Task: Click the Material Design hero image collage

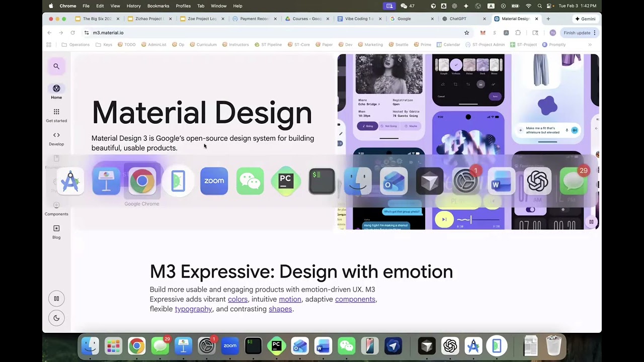Action: 468,142
